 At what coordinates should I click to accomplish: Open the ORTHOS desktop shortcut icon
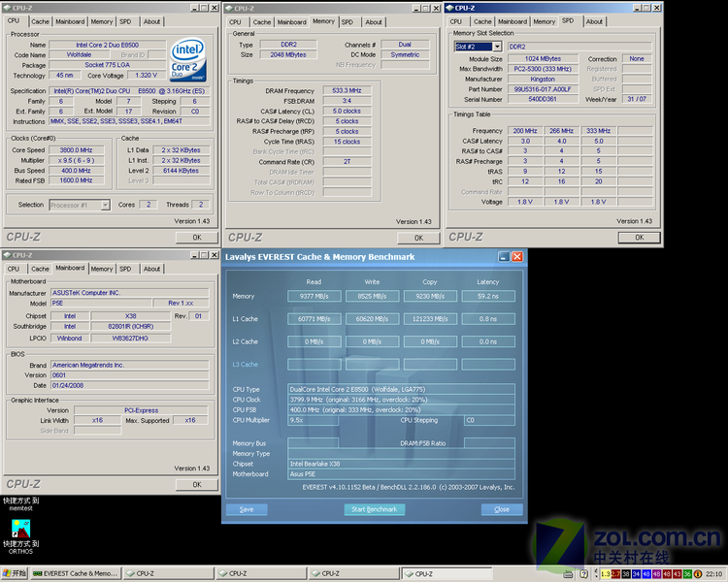20,529
